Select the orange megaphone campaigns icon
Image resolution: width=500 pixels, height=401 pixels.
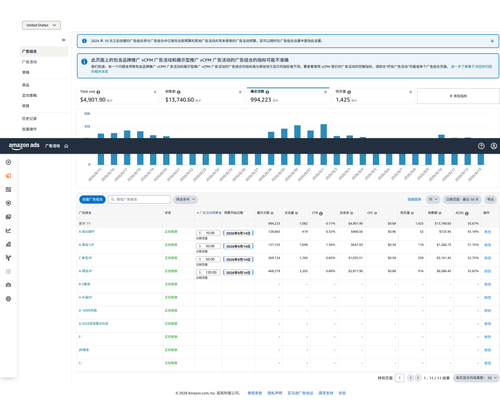(x=9, y=176)
